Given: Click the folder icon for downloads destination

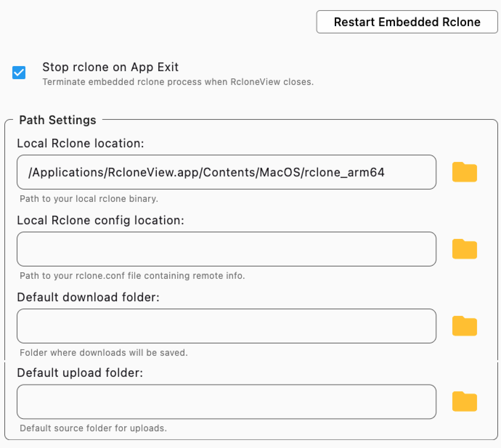Looking at the screenshot, I should [x=465, y=326].
